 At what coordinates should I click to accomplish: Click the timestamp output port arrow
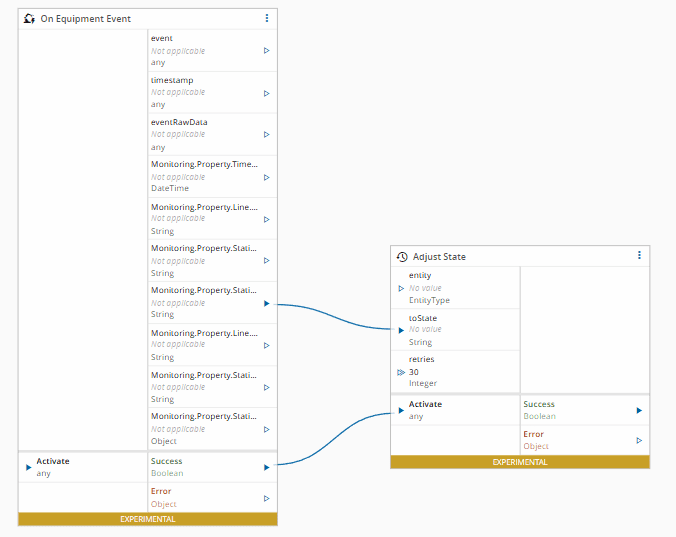(x=266, y=93)
